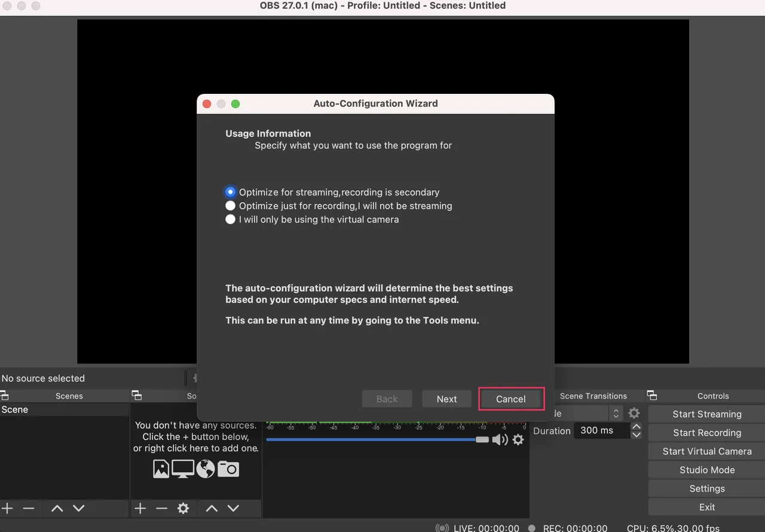Select the Scene item in Scenes list
The image size is (765, 532).
pyautogui.click(x=15, y=409)
